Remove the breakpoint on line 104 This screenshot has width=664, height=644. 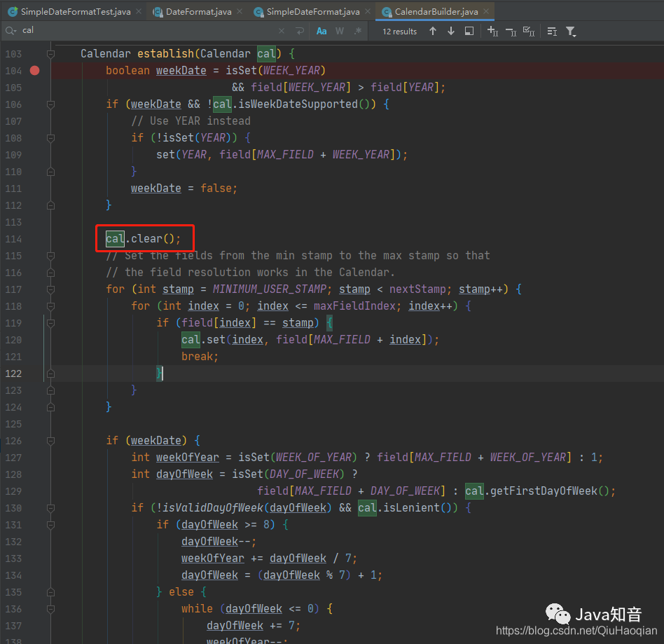35,70
